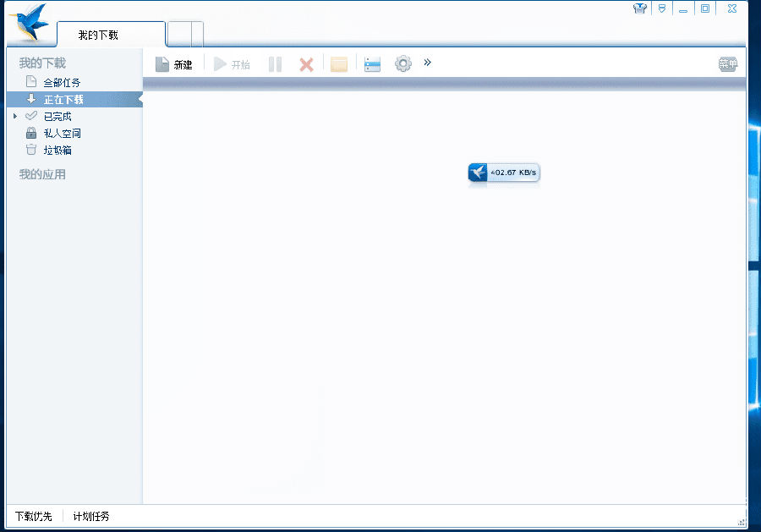Open the skin shirt icon in title bar
The height and width of the screenshot is (532, 761).
(x=640, y=8)
